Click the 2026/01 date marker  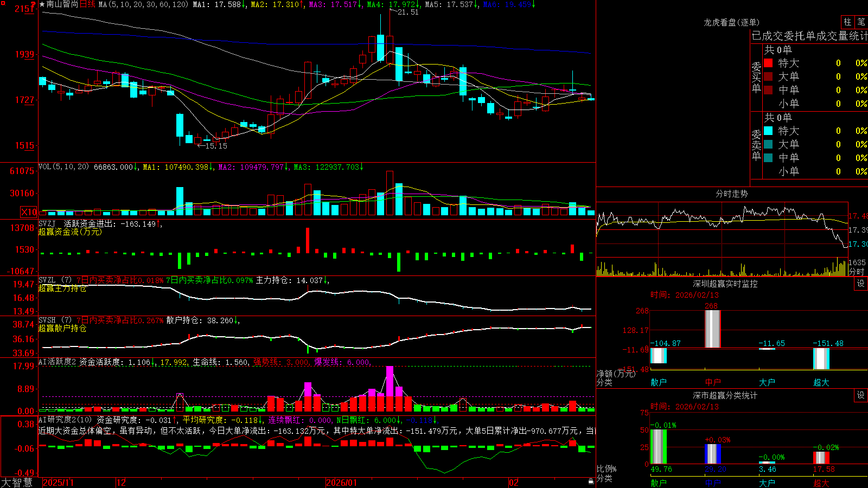[342, 482]
